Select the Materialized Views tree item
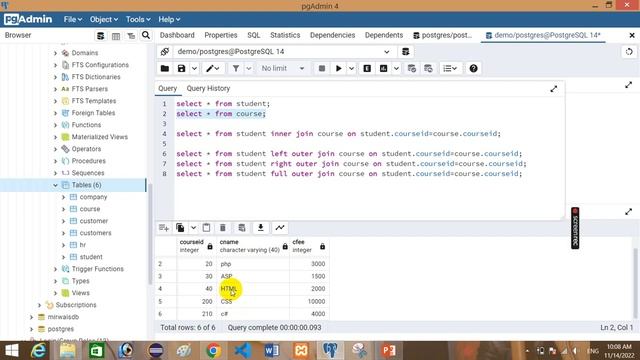The height and width of the screenshot is (360, 640). click(100, 137)
